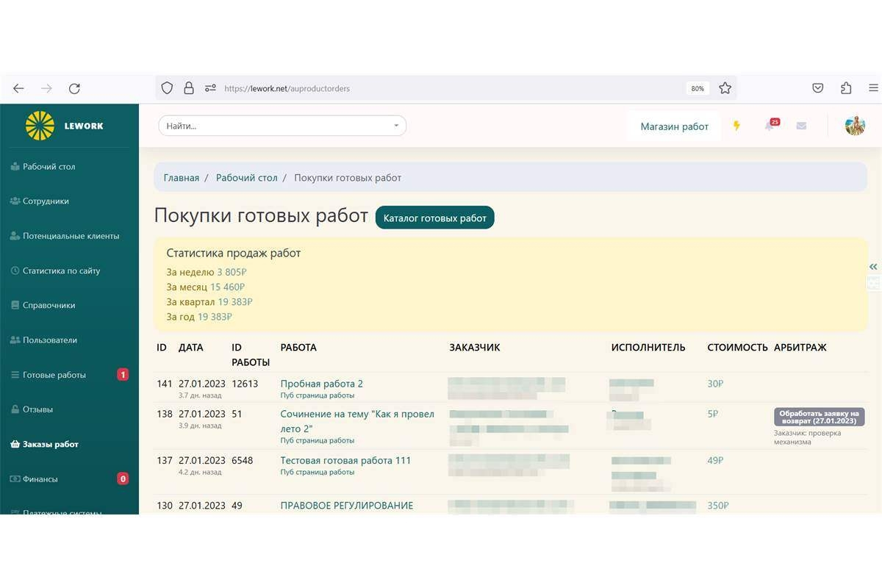Click the LEWORK sun logo
This screenshot has width=882, height=588.
[40, 126]
